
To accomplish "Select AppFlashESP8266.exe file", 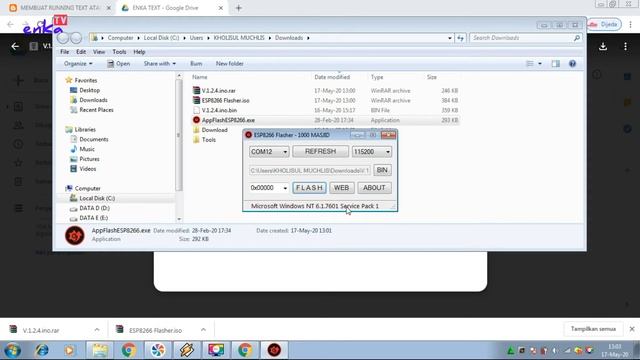I will coord(228,120).
